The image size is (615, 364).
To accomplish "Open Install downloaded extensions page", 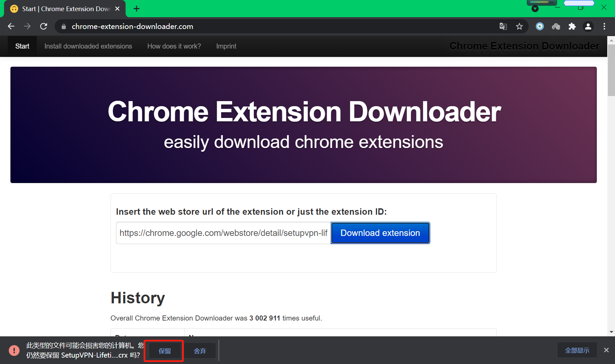I will 88,46.
